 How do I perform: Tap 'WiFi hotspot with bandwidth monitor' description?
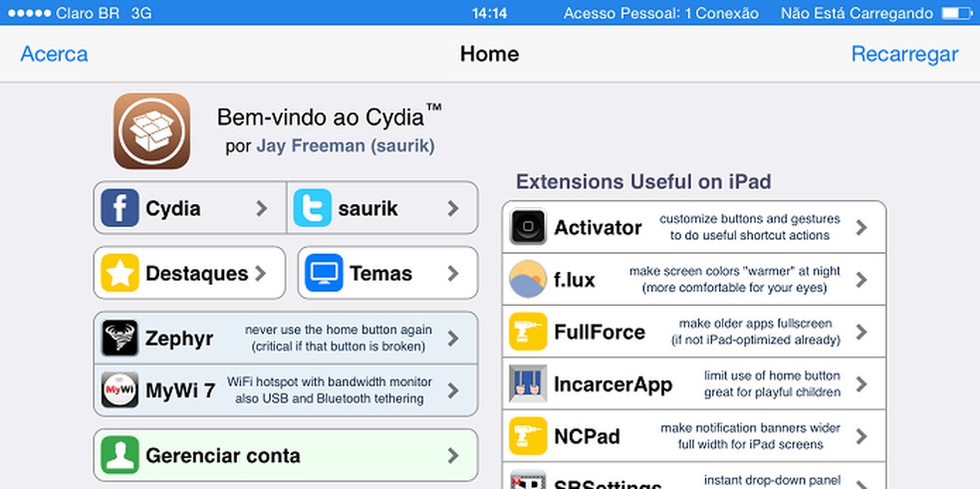click(330, 381)
